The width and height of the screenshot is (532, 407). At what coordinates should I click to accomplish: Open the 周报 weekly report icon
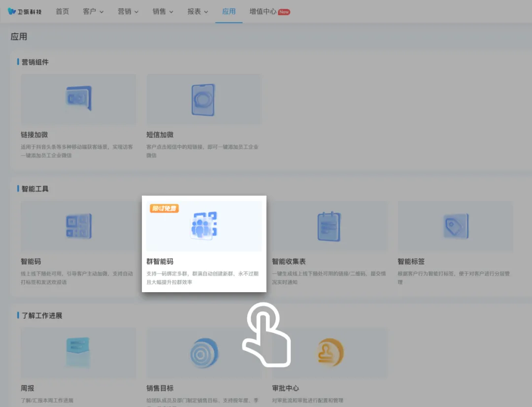(x=78, y=353)
